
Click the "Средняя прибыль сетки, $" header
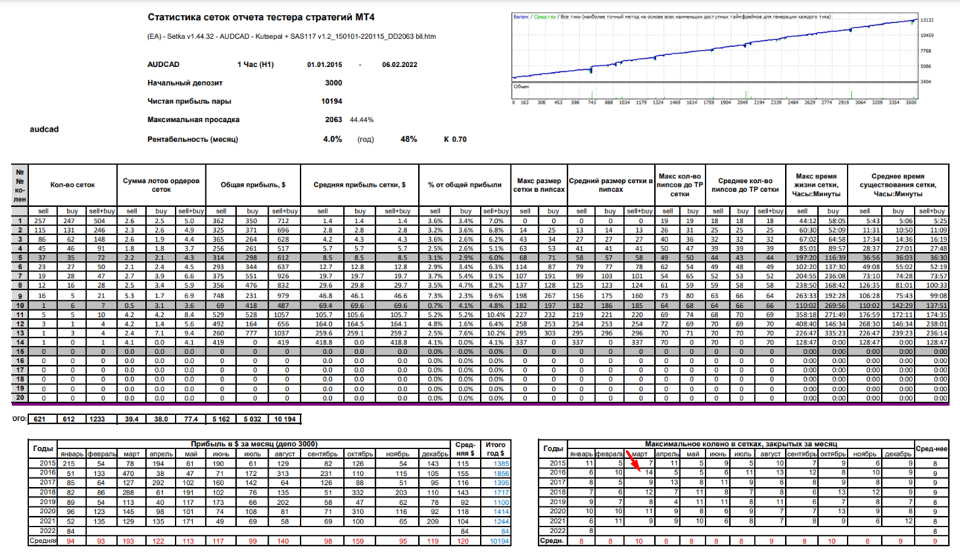(x=359, y=184)
